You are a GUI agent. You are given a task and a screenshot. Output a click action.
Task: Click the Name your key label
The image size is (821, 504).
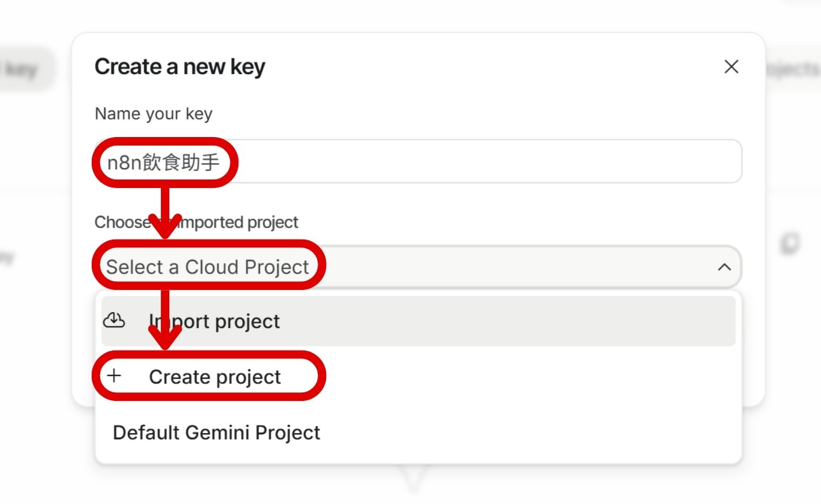[x=153, y=114]
